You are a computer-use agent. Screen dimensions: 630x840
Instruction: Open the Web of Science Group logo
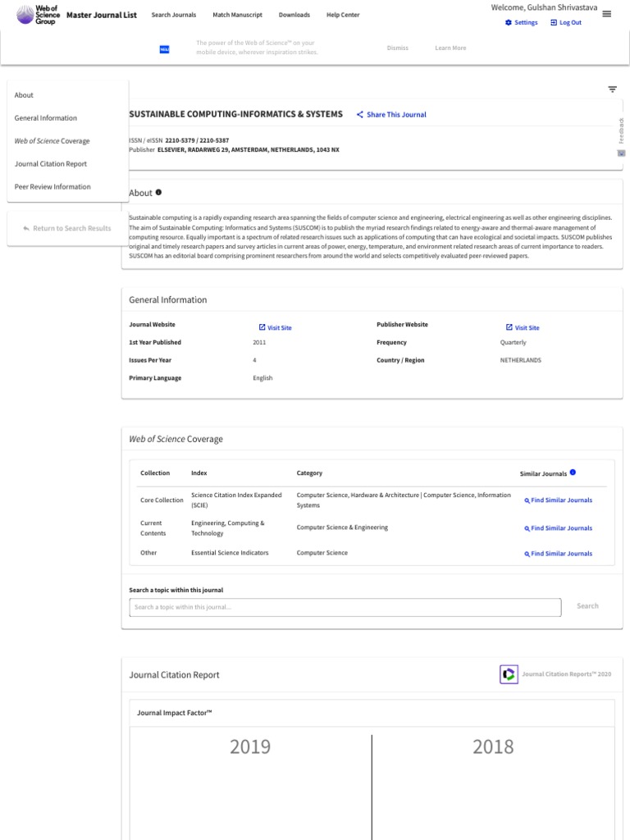coord(47,14)
